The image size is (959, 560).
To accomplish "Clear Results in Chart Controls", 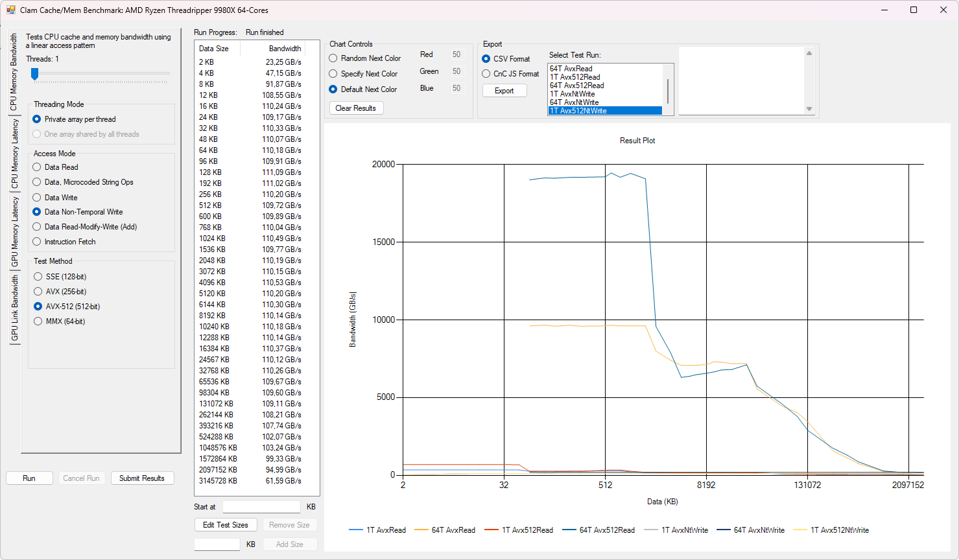I will pyautogui.click(x=356, y=108).
